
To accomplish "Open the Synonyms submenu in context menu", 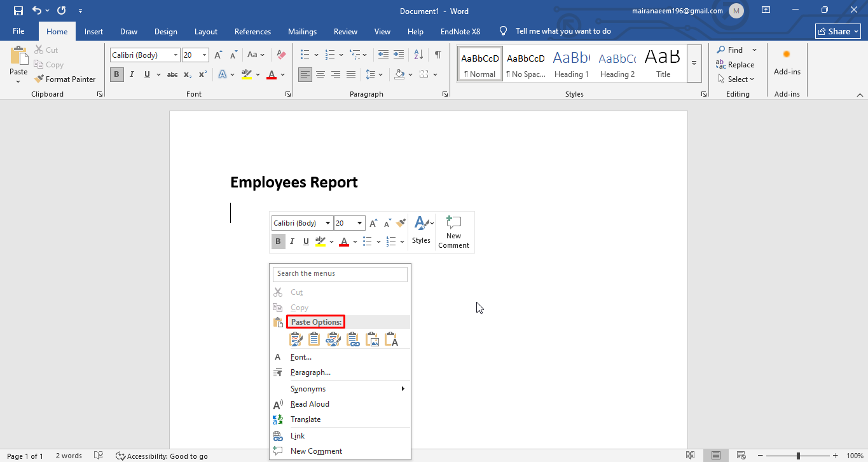I will click(x=340, y=389).
